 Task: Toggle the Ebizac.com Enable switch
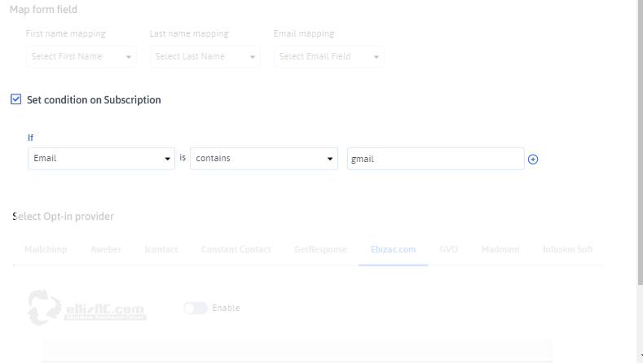point(196,309)
